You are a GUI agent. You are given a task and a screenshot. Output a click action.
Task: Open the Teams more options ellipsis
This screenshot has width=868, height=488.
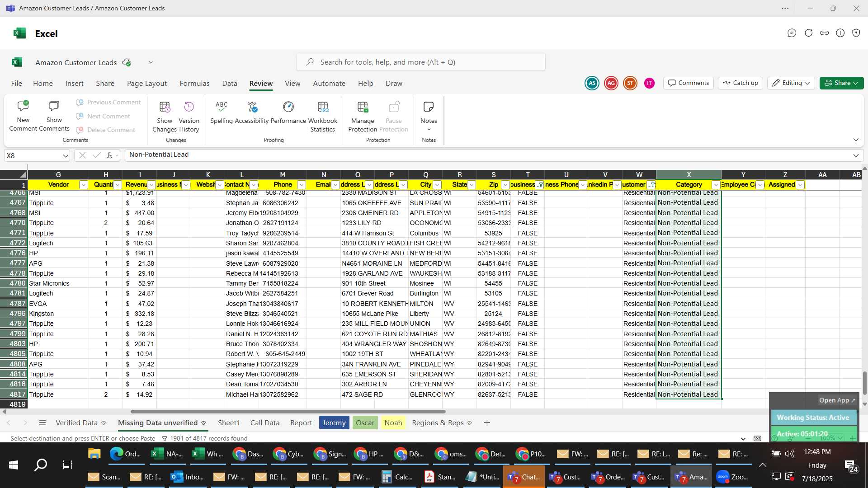785,8
